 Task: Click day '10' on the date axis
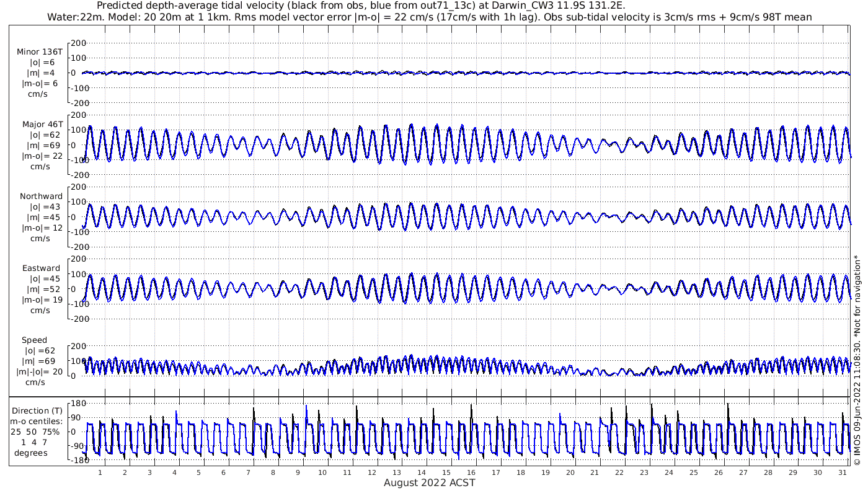(322, 472)
